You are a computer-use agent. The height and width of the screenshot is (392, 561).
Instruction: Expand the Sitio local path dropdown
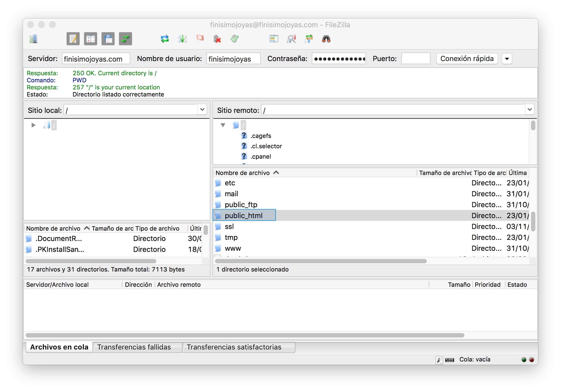(x=202, y=110)
